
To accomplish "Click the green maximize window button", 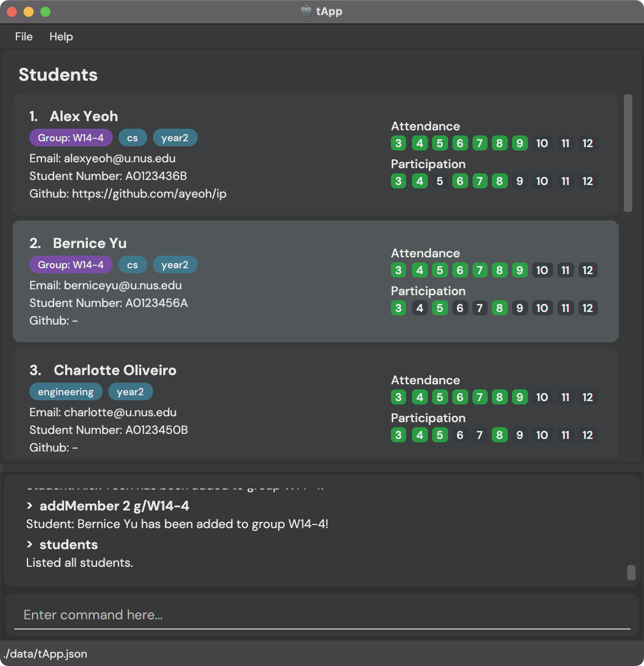I will [45, 12].
